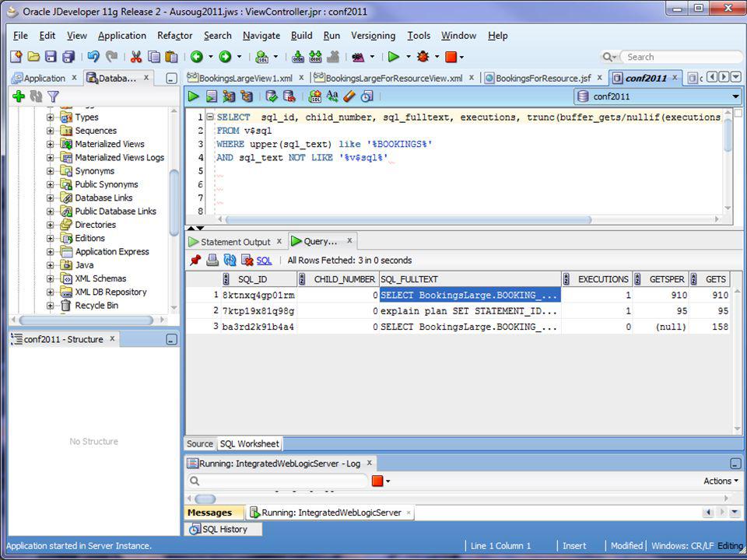Click the SQL editor horizontal scrollbar
This screenshot has width=747, height=560.
[409, 219]
